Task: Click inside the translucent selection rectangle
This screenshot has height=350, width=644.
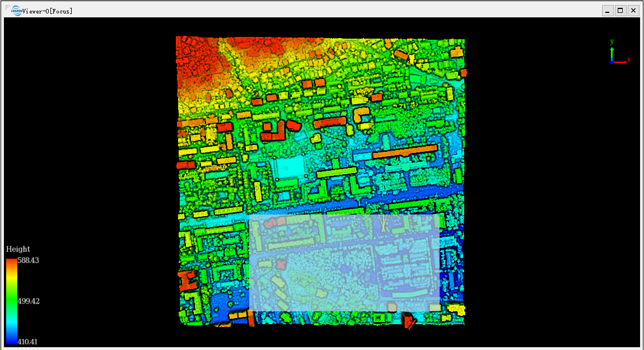Action: pos(344,263)
